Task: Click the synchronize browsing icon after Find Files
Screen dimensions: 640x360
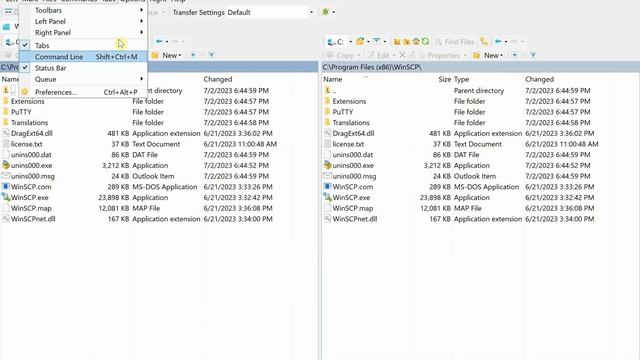Action: [484, 42]
